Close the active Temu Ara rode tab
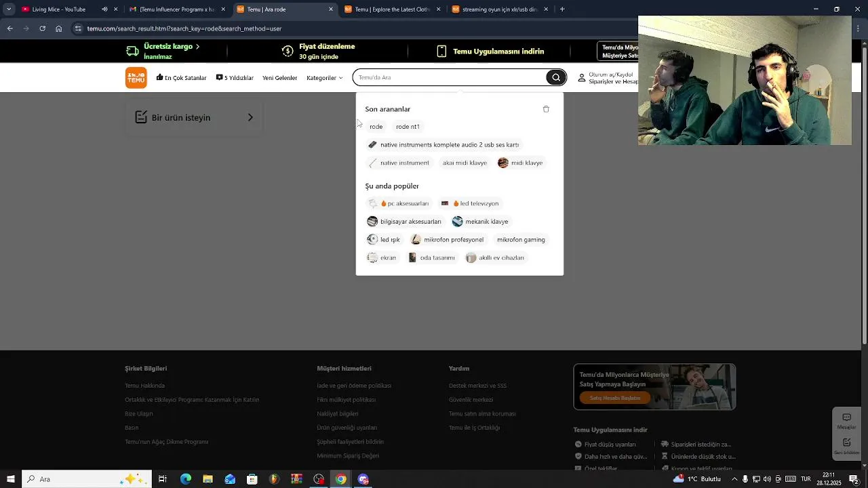This screenshot has height=488, width=868. coord(331,9)
